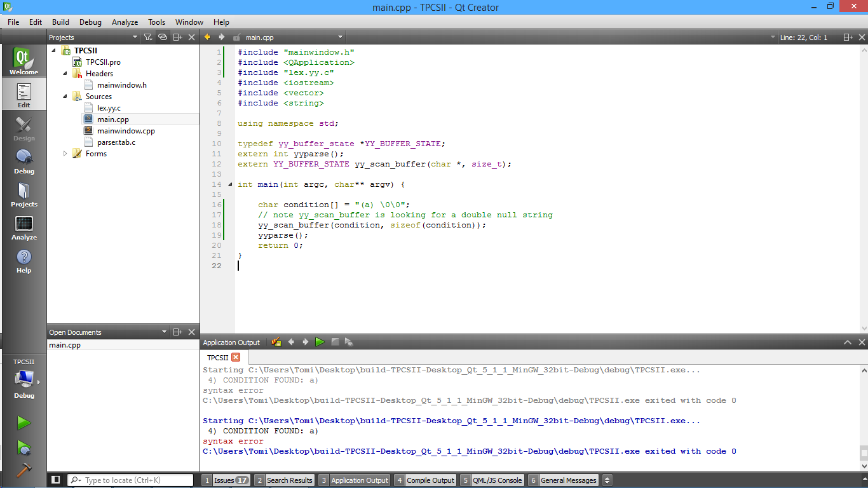Image resolution: width=868 pixels, height=488 pixels.
Task: Go to previous item in Application Output
Action: [x=291, y=342]
